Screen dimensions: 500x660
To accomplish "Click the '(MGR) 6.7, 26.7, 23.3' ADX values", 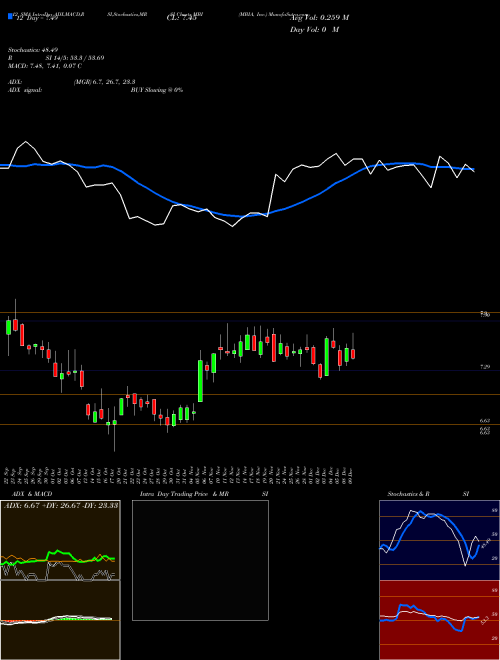I will click(104, 82).
